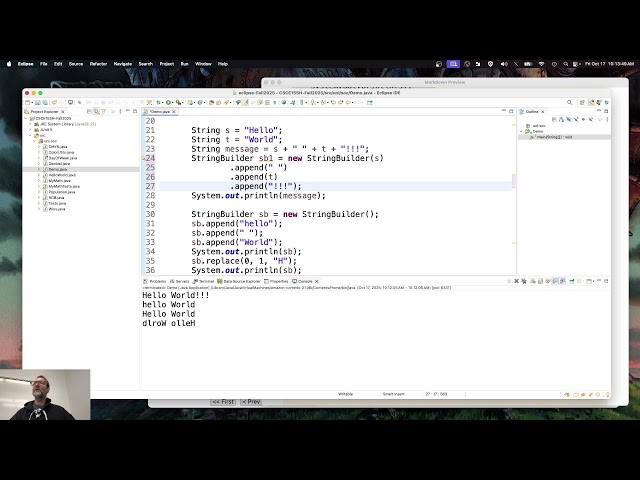
Task: Expand MyMath.java tree arrow
Action: (x=39, y=180)
